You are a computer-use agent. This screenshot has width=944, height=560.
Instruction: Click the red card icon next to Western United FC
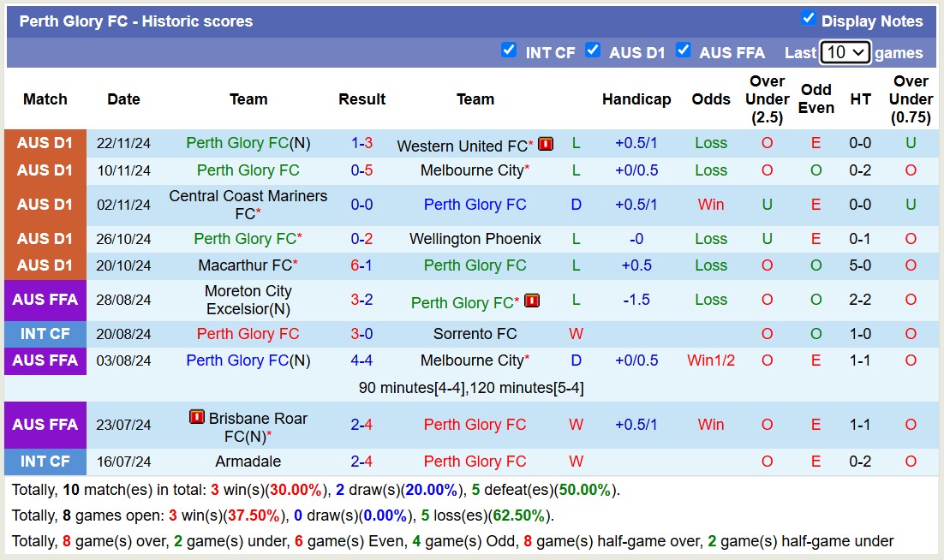(546, 145)
